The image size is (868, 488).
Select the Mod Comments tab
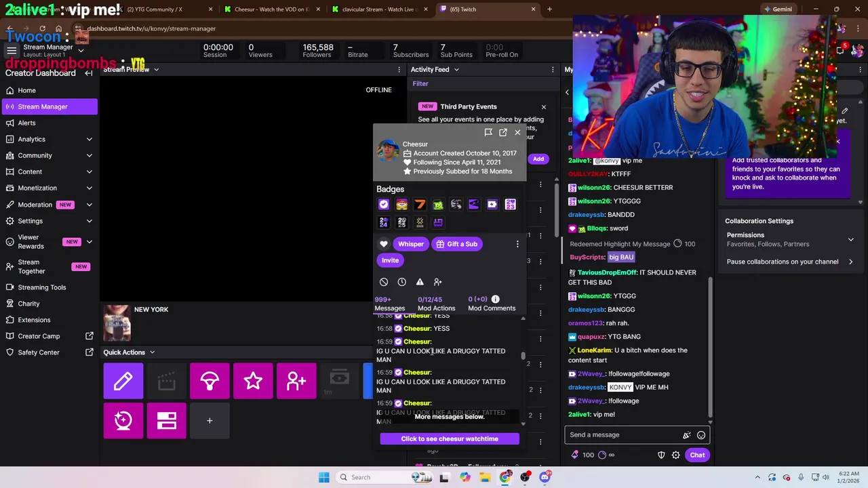coord(492,304)
